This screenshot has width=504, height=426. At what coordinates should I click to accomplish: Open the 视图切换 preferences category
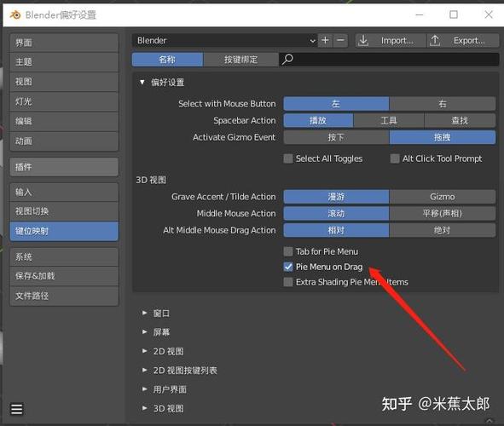pos(64,211)
